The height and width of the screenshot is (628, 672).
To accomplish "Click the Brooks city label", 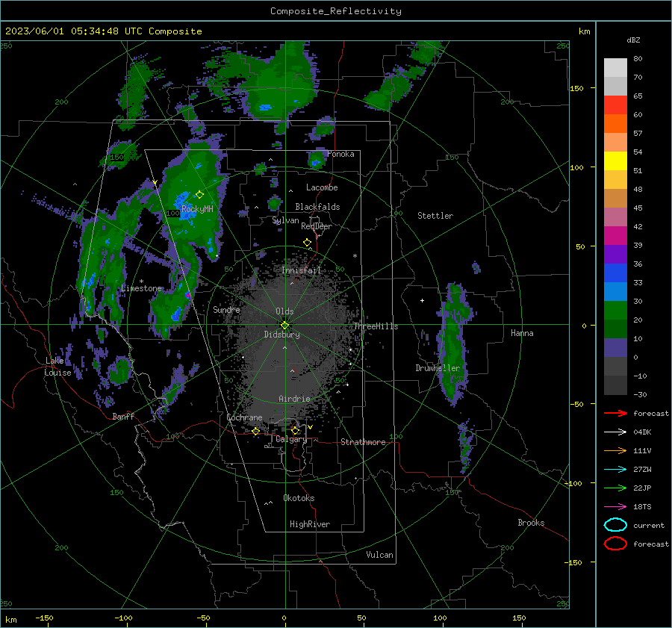I will [531, 523].
